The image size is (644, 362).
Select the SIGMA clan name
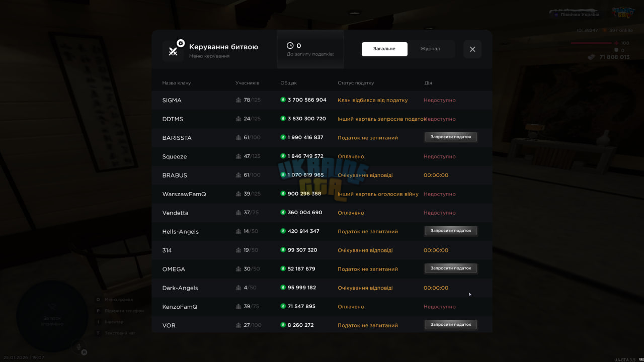172,100
